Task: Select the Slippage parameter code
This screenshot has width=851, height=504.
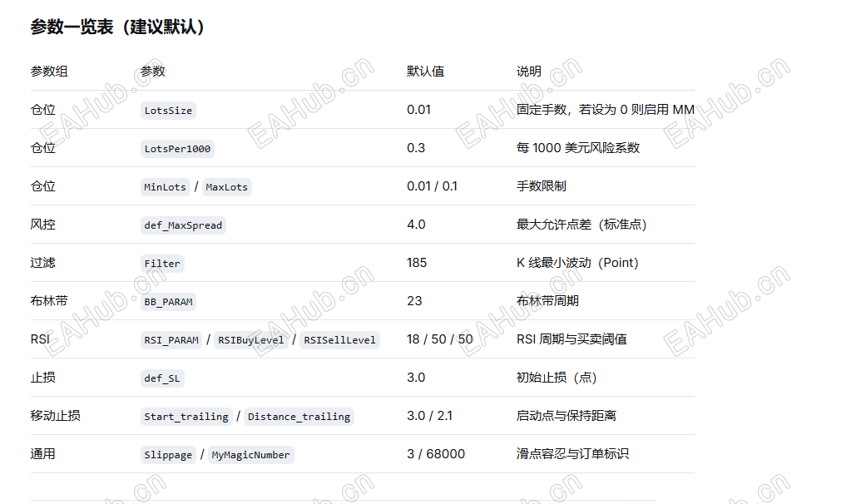Action: [168, 455]
